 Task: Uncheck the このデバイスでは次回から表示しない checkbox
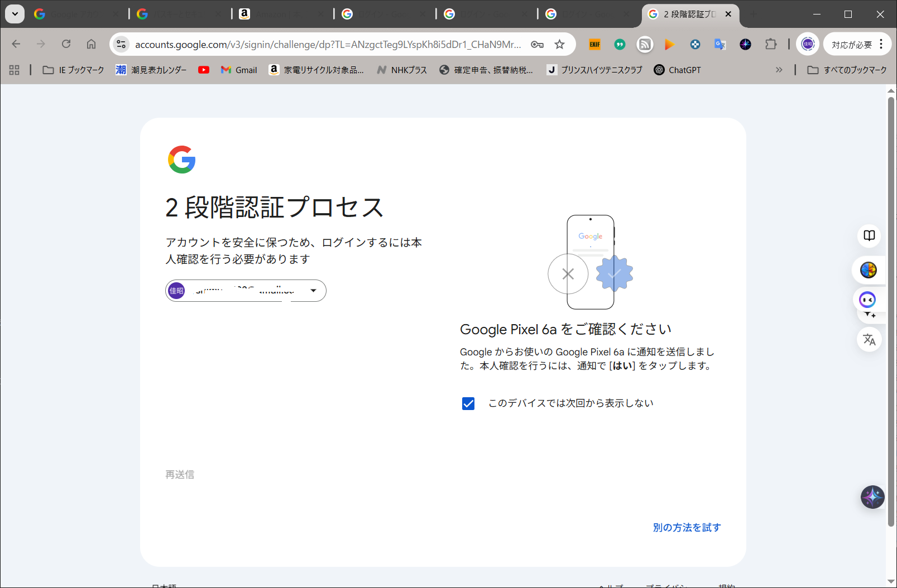(468, 403)
